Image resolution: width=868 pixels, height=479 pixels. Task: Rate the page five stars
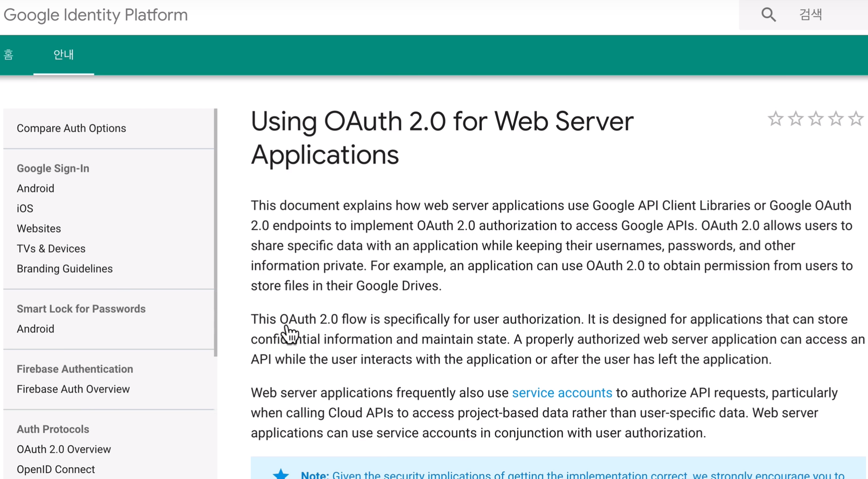point(856,119)
